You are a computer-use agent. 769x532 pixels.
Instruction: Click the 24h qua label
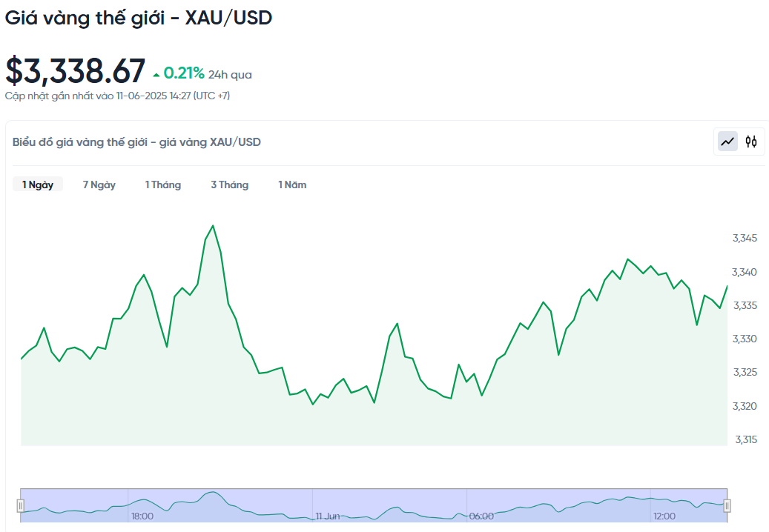click(x=230, y=74)
